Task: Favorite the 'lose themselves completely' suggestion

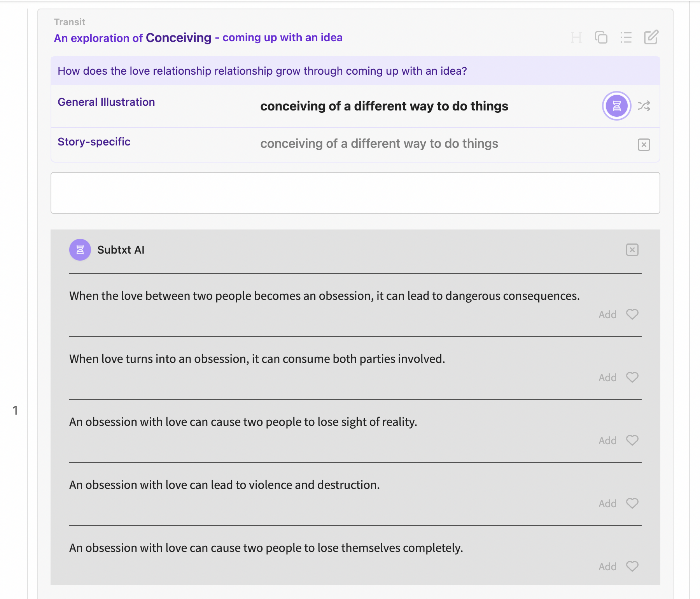Action: point(632,566)
